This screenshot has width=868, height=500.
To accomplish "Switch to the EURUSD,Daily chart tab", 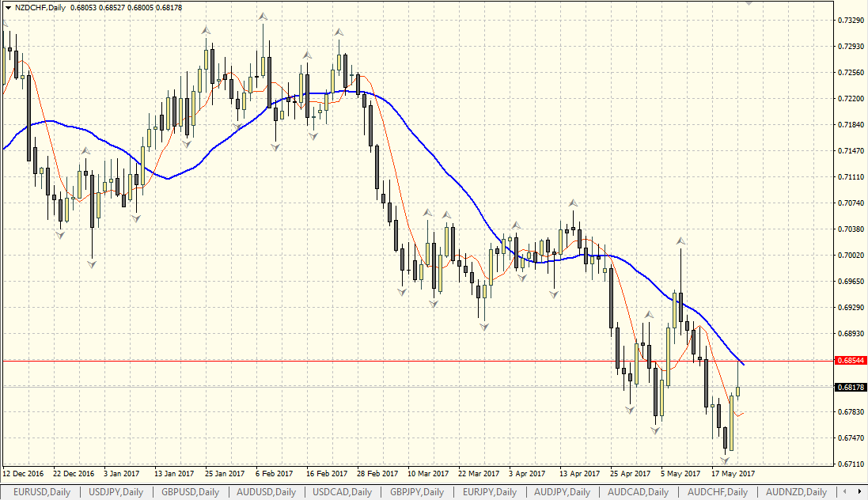I will (x=42, y=492).
